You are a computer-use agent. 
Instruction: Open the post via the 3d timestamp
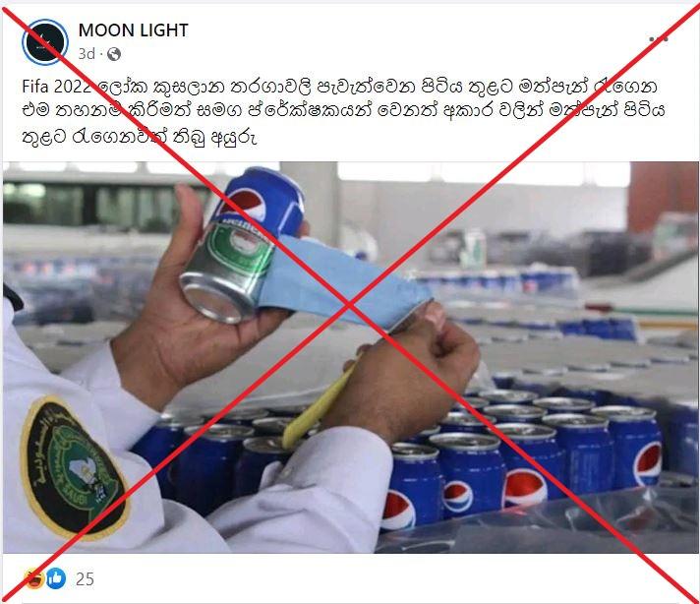coord(87,54)
